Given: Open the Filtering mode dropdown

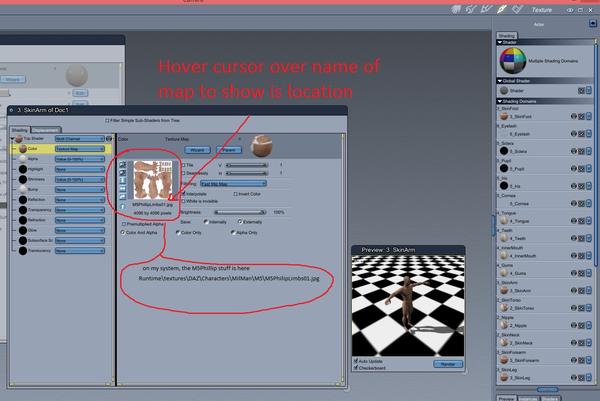Looking at the screenshot, I should [x=233, y=184].
